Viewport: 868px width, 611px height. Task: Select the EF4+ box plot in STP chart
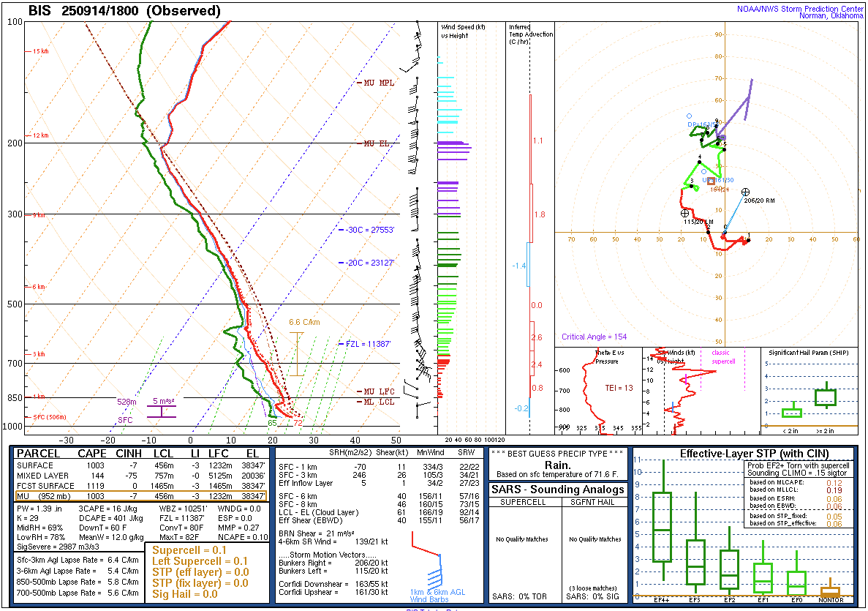[x=663, y=526]
